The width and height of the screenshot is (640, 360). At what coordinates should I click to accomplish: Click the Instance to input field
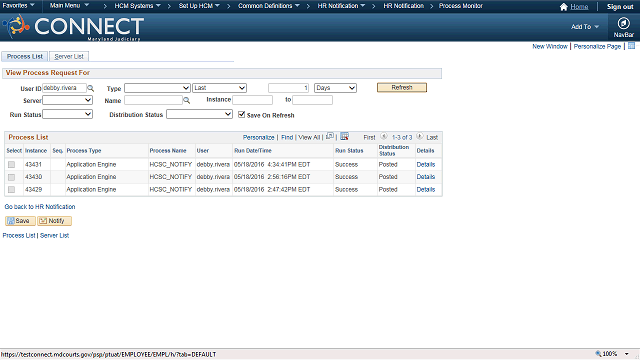(x=312, y=100)
